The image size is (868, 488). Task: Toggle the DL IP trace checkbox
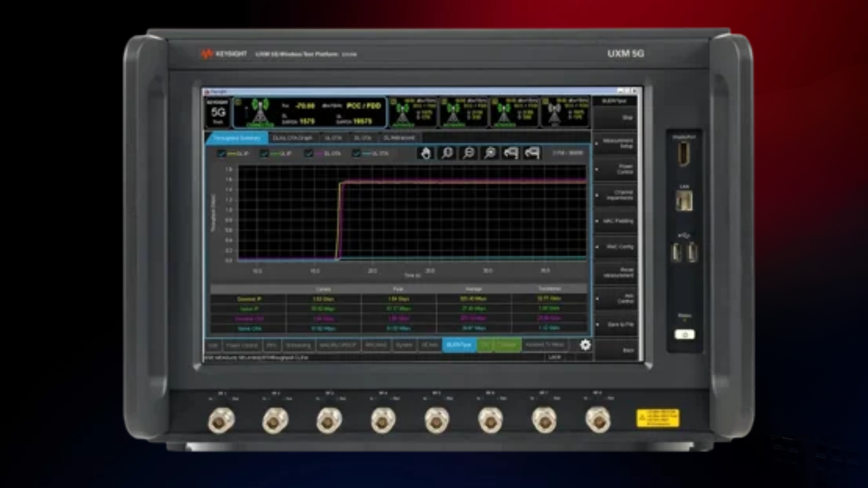222,154
